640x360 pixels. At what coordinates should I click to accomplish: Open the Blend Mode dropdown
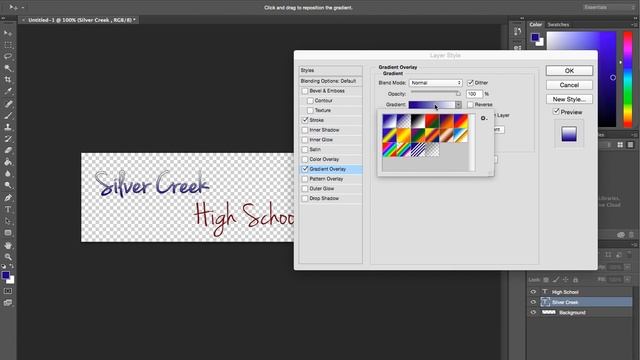pyautogui.click(x=436, y=83)
